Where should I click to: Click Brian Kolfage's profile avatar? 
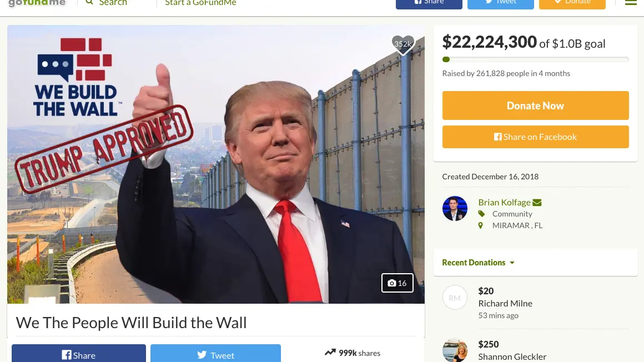pos(455,208)
